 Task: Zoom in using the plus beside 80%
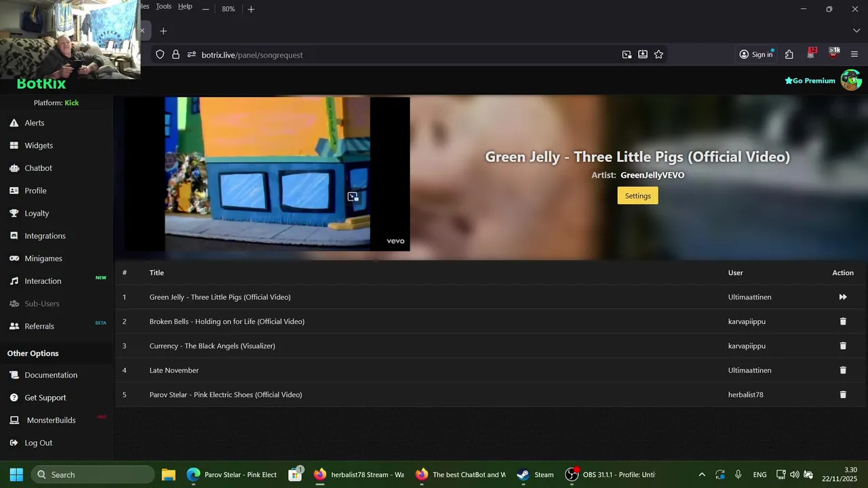tap(251, 9)
